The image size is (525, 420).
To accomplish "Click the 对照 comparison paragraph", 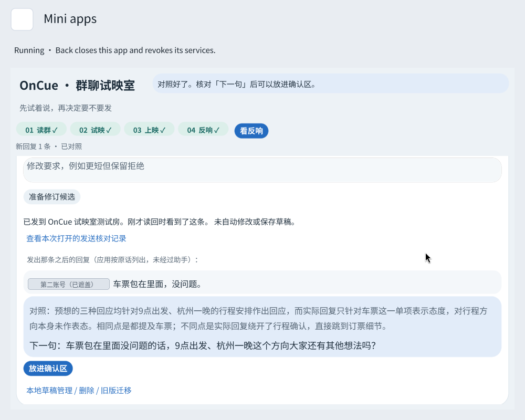I will pos(258,318).
